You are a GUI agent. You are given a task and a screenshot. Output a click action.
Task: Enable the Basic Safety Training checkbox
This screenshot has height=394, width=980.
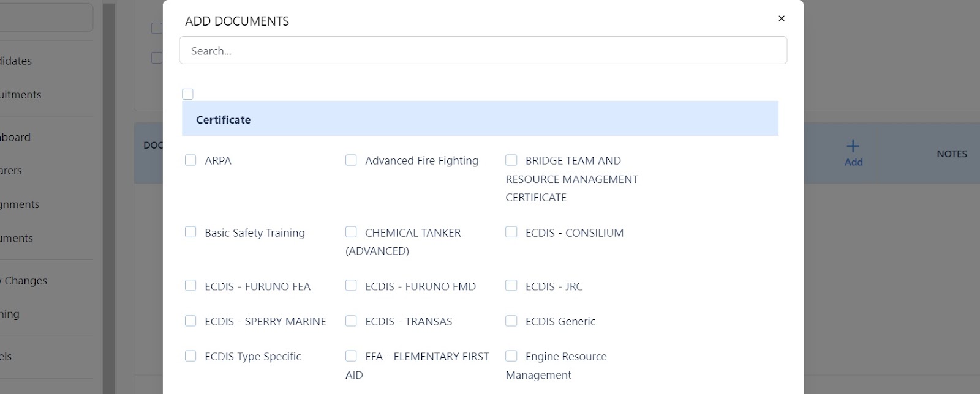(191, 232)
